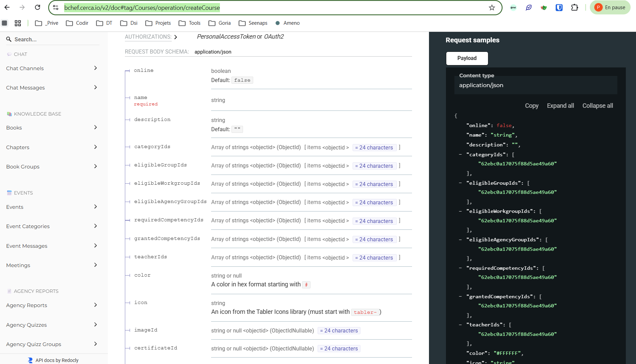
Task: Click the eligibleWorkgroupIds property name
Action: 167,183
